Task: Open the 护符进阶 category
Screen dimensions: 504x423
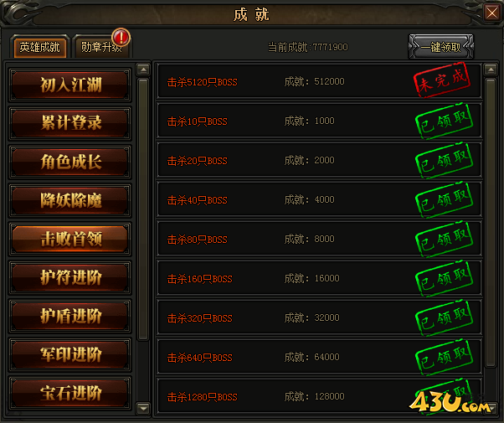Action: 70,277
